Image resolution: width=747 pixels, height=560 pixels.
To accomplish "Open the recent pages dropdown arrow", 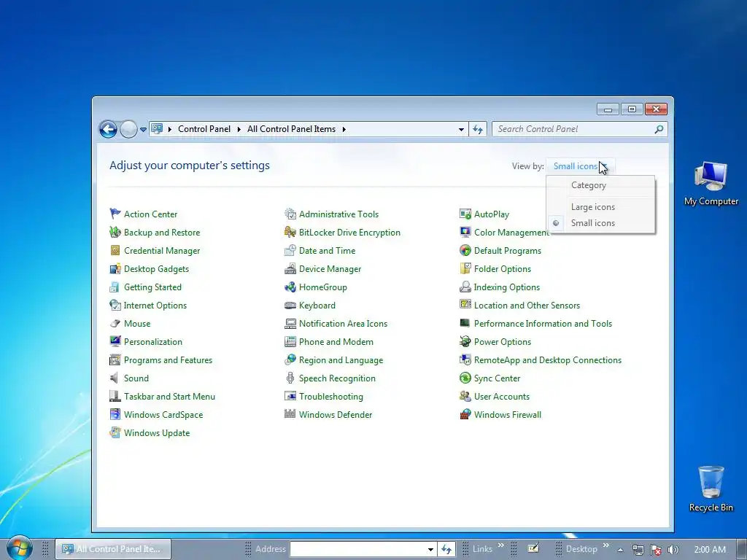I will (x=143, y=129).
